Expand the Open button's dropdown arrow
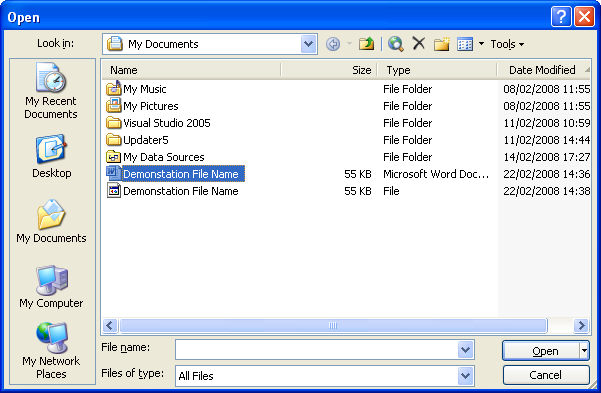 [584, 351]
